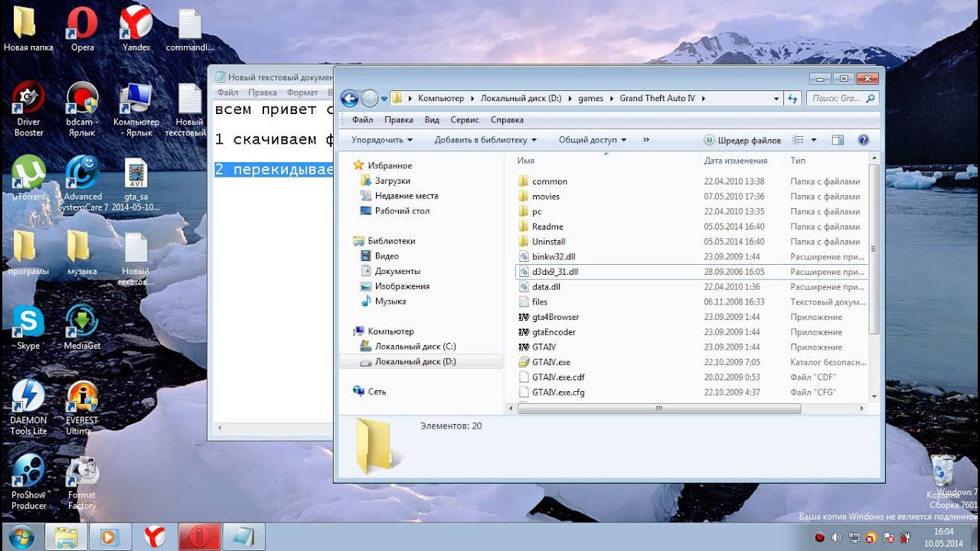Select the 'музыка' desktop folder
This screenshot has height=551, width=980.
(82, 253)
